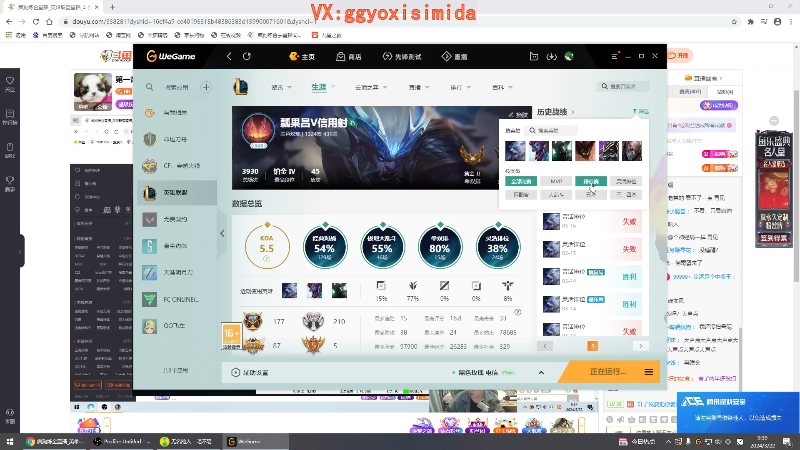Select the game below the S icon

pyautogui.click(x=177, y=272)
